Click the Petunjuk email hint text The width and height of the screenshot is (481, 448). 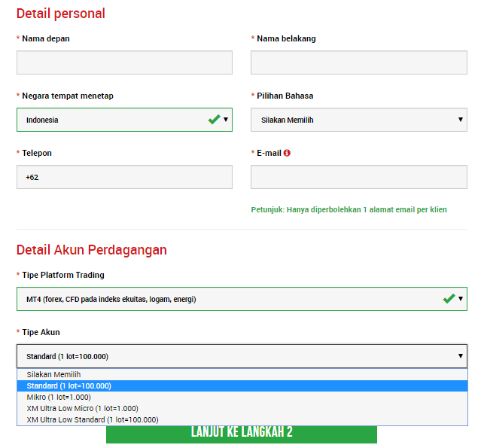[x=349, y=209]
